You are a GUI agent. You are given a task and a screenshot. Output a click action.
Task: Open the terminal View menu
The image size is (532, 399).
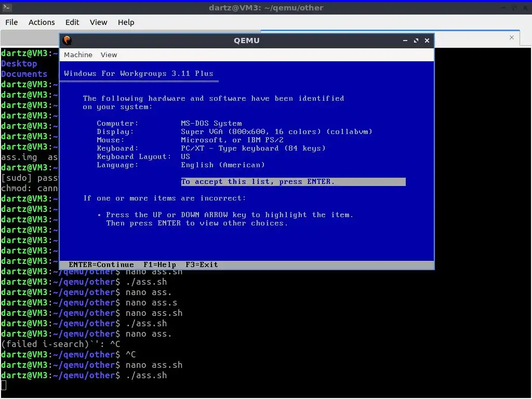pos(98,22)
